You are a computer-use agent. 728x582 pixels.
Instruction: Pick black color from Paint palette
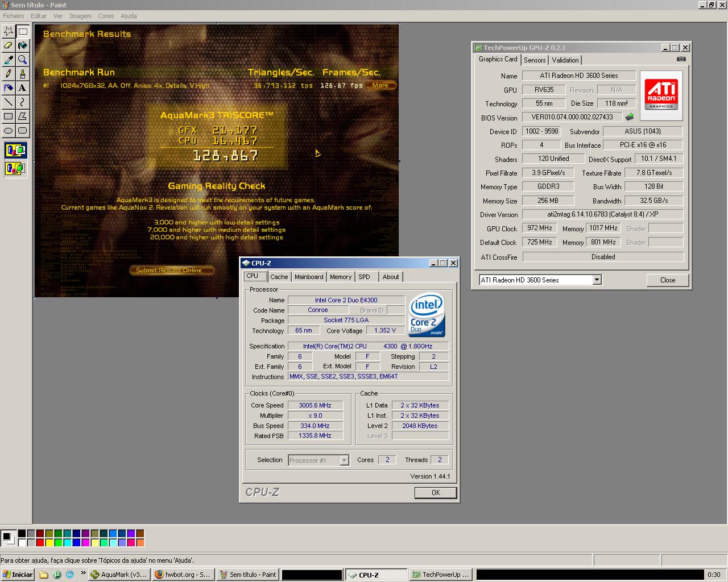[22, 533]
